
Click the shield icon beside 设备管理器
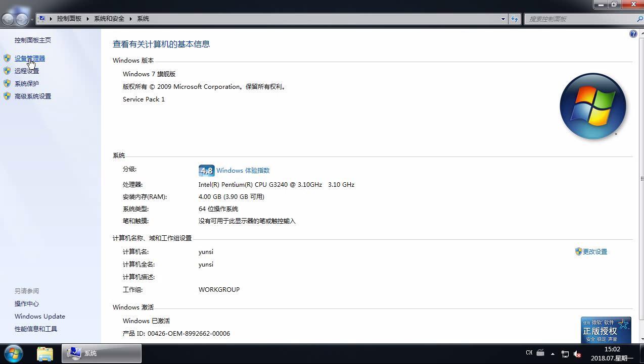coord(7,59)
